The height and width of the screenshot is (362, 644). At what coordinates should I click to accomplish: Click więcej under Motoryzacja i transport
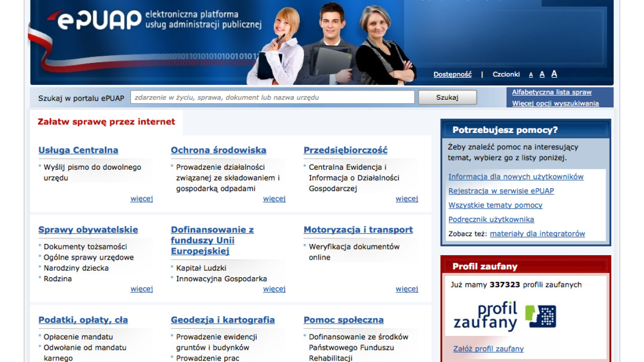pos(407,289)
